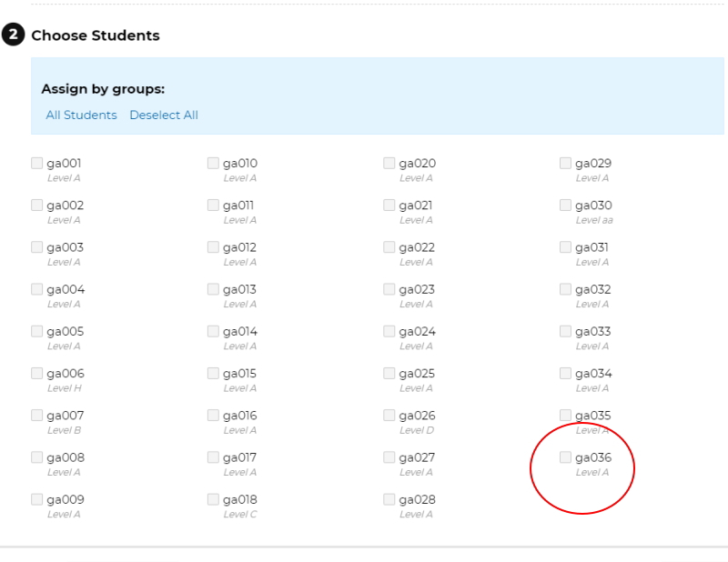The image size is (728, 562).
Task: Enable the checkbox for ga006 Level H
Action: [x=36, y=373]
